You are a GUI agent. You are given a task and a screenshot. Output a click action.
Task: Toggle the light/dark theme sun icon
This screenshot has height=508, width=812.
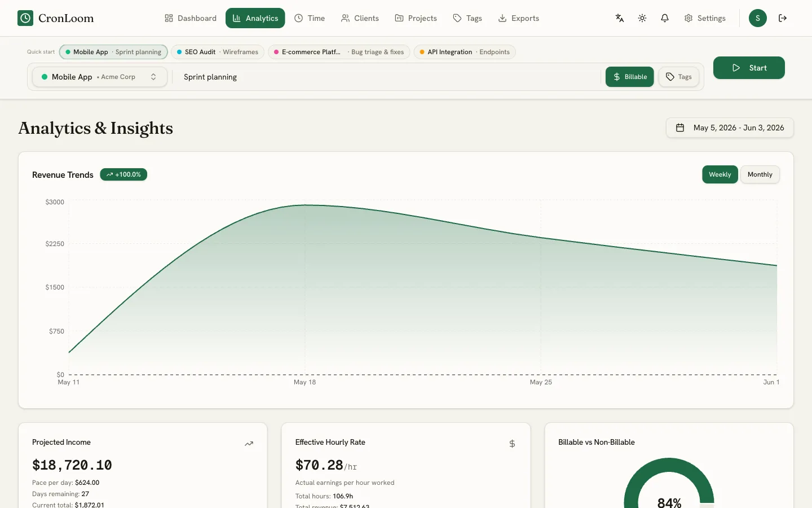point(642,18)
